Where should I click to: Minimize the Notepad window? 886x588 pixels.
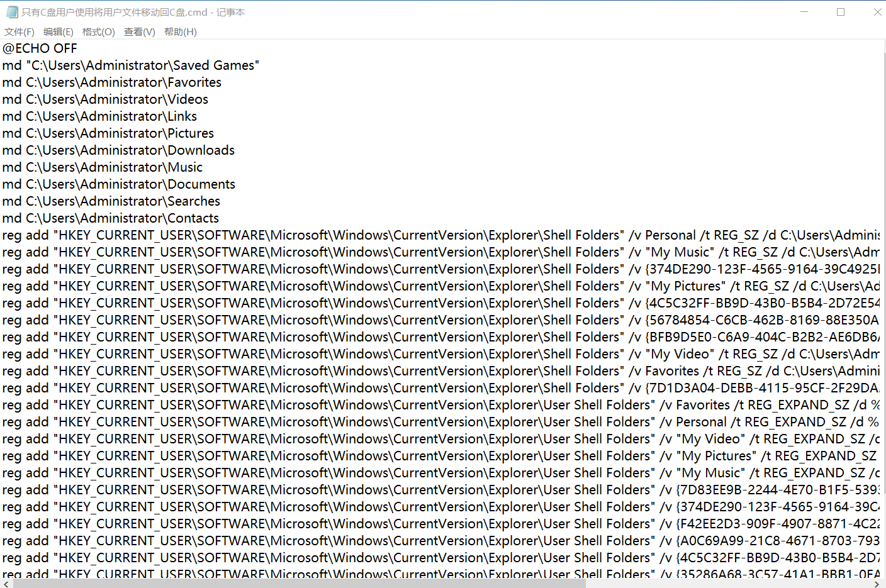(x=804, y=12)
